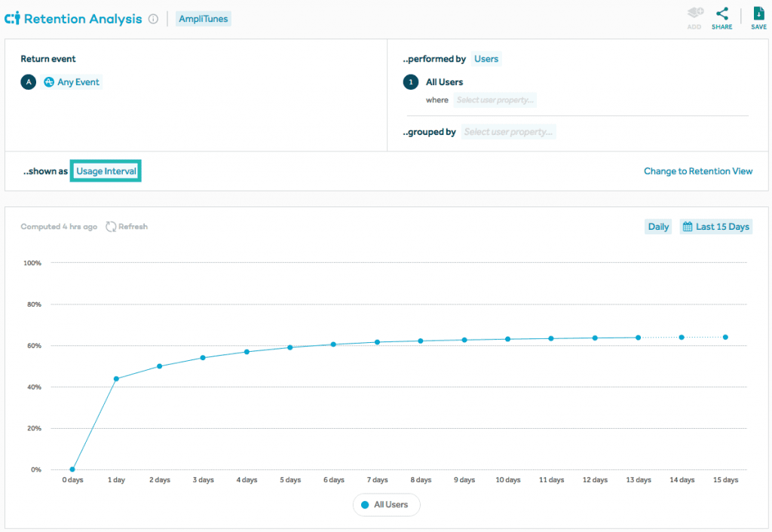Viewport: 772px width, 532px height.
Task: Toggle the numbered 1 badge next to All Users
Action: point(411,82)
